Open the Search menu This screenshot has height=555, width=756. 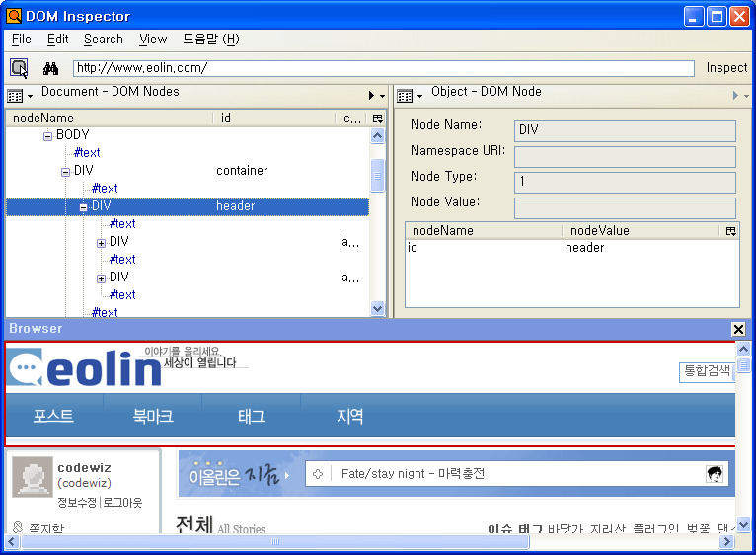point(103,40)
